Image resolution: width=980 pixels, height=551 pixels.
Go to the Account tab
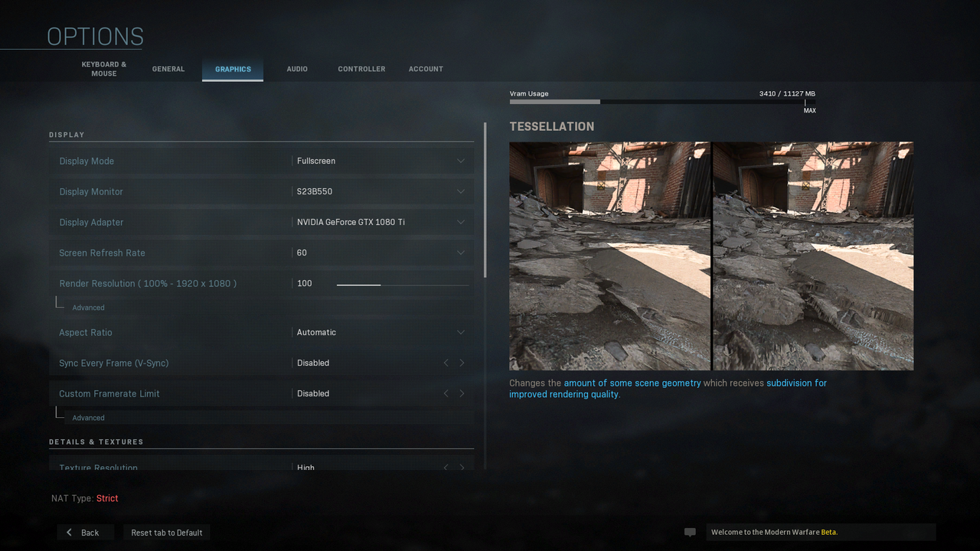click(x=426, y=69)
